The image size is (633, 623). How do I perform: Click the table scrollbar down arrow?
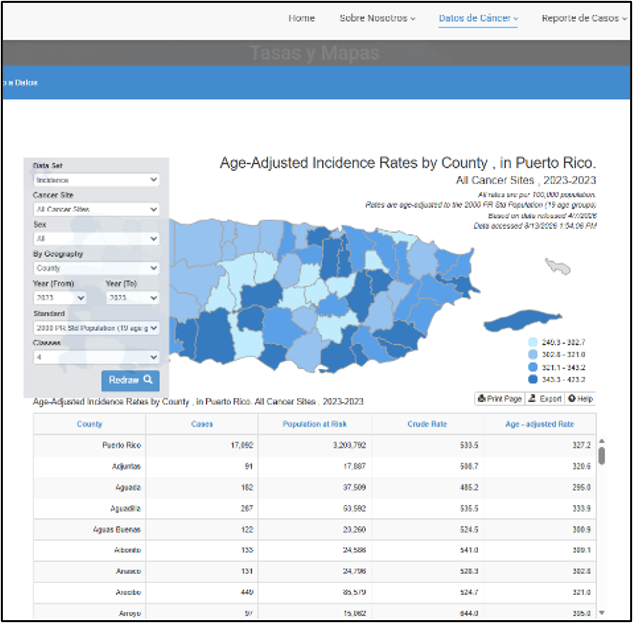pos(602,613)
